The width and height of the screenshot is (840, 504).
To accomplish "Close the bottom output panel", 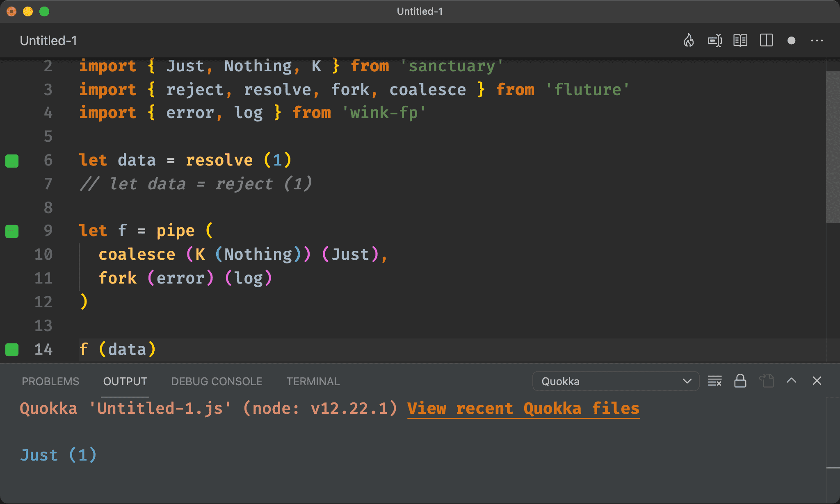I will 817,381.
